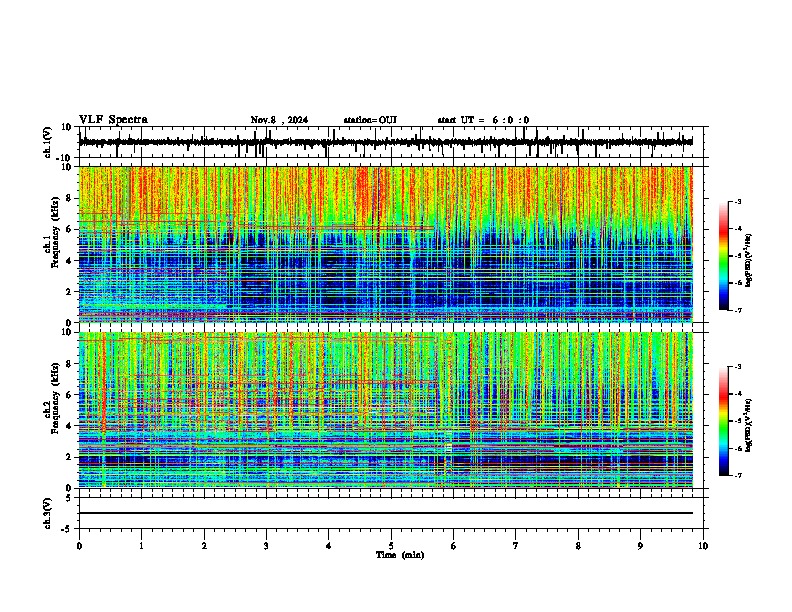Click the "-3" tick on ch.2 color bar
This screenshot has height=612, width=792.
[738, 367]
